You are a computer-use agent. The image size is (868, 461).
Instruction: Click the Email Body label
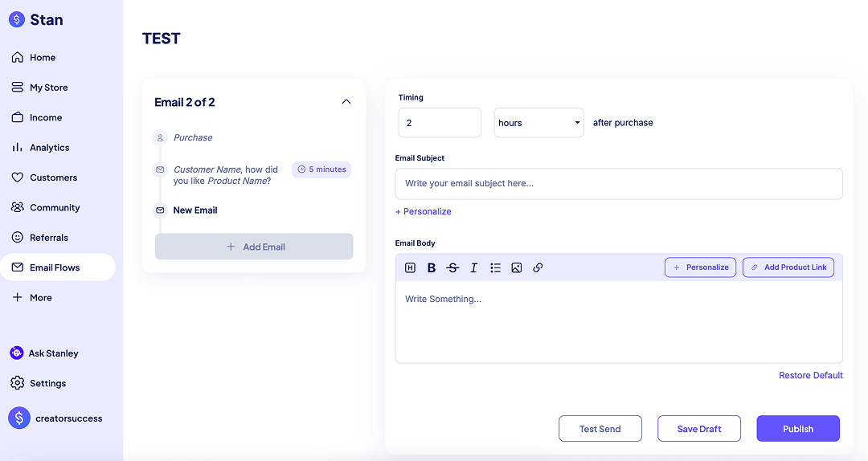pos(416,243)
